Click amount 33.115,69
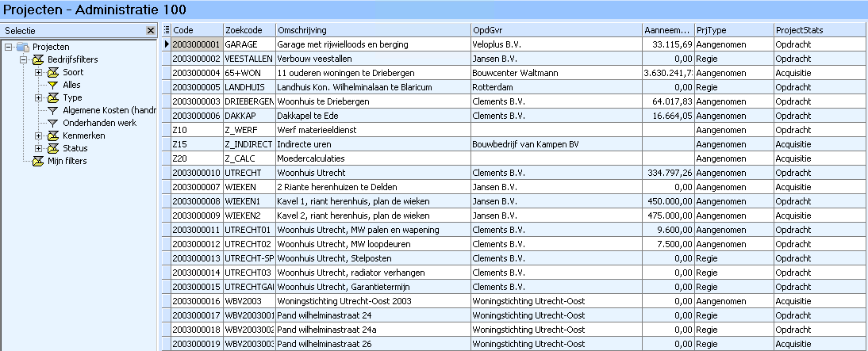 click(x=669, y=44)
